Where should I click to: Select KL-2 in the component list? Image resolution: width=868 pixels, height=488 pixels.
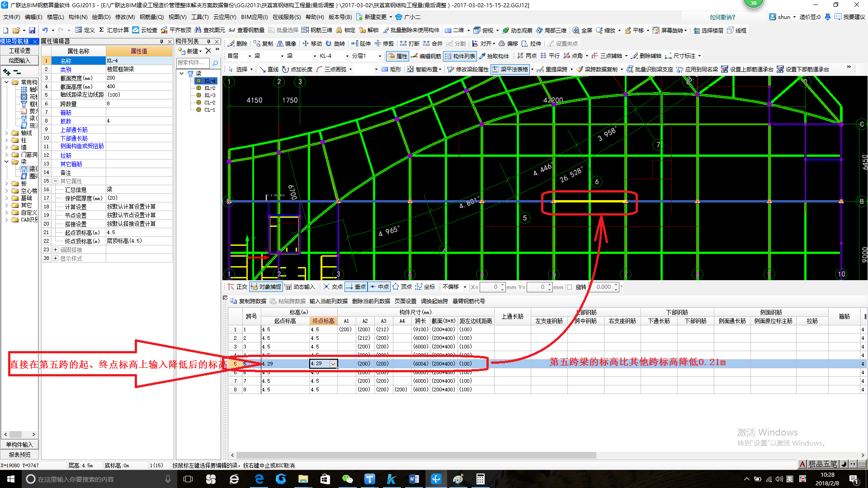click(210, 88)
